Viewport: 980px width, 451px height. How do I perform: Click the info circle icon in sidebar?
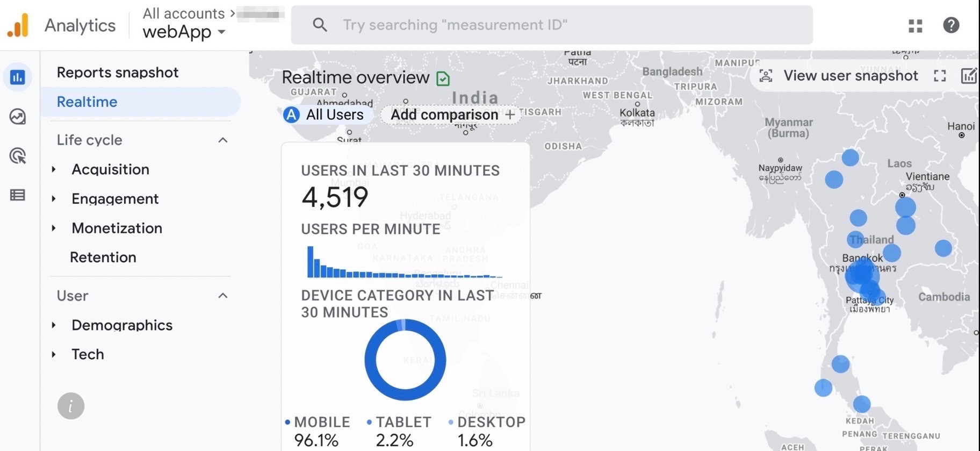[x=71, y=406]
